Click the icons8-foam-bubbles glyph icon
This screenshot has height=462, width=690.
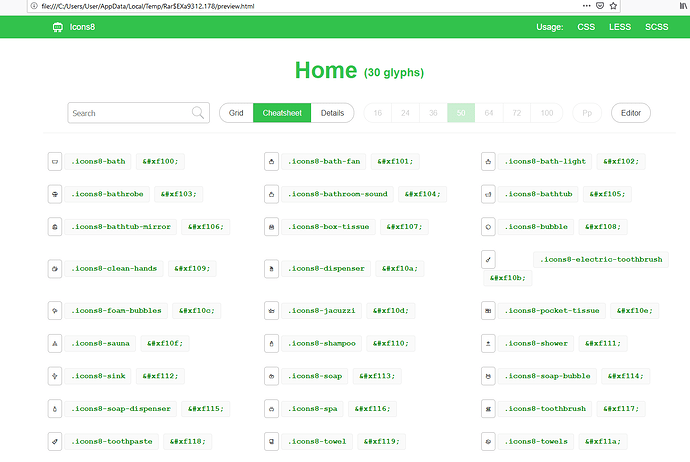55,311
